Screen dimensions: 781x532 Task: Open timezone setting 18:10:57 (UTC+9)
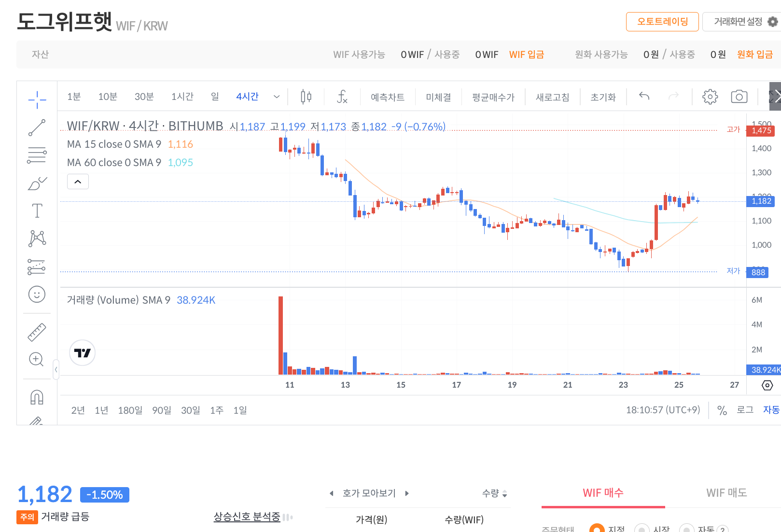pos(663,410)
